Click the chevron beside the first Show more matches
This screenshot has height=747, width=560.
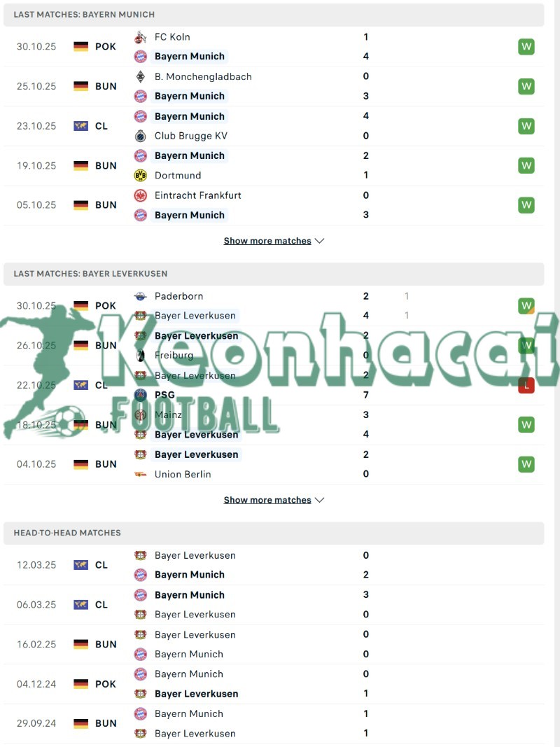tap(320, 241)
